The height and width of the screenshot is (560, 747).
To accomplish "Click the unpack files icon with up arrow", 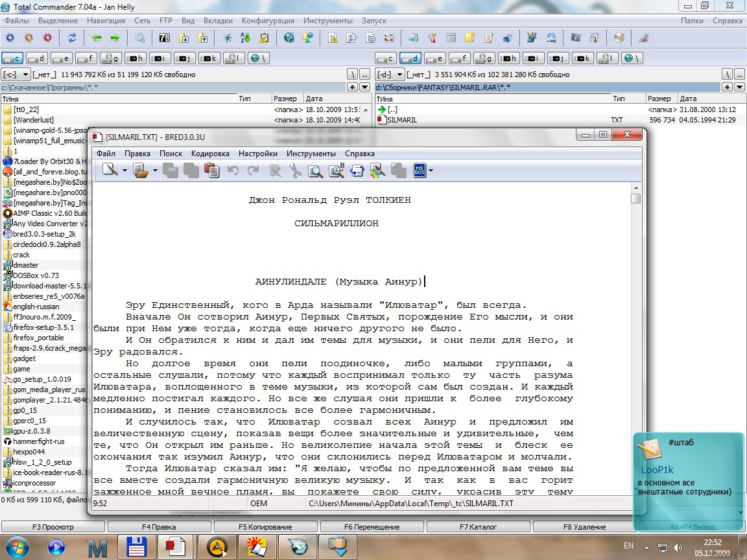I will coord(203,38).
